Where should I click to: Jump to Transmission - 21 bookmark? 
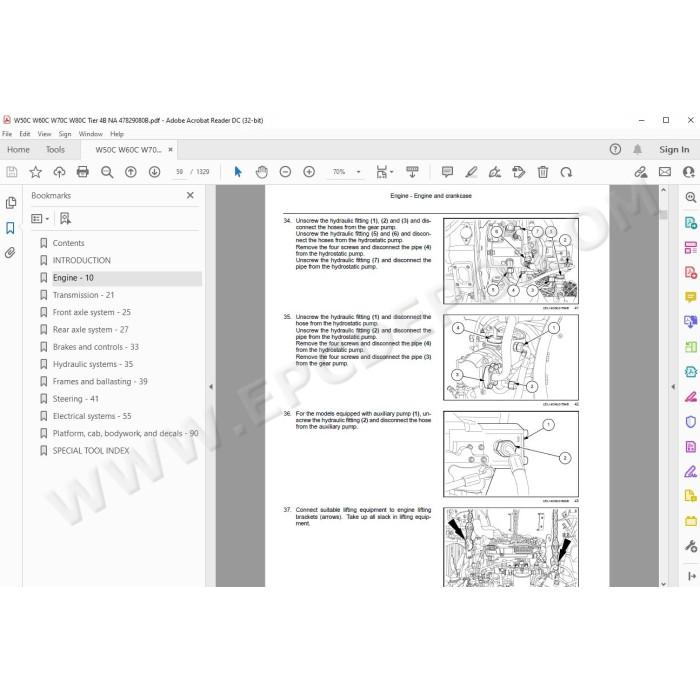[x=83, y=295]
